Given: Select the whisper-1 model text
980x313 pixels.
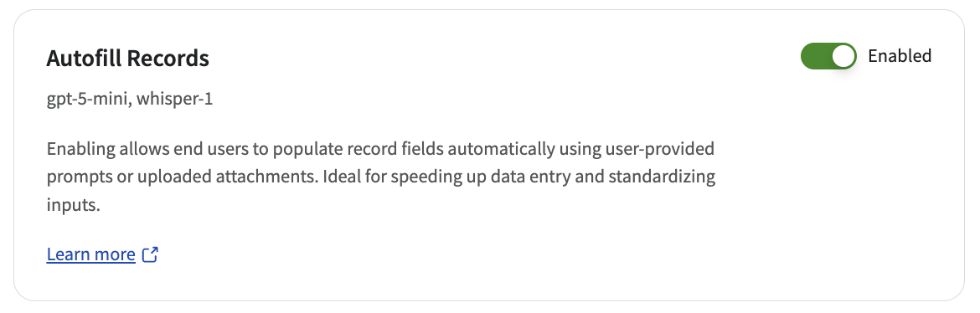Looking at the screenshot, I should [173, 100].
